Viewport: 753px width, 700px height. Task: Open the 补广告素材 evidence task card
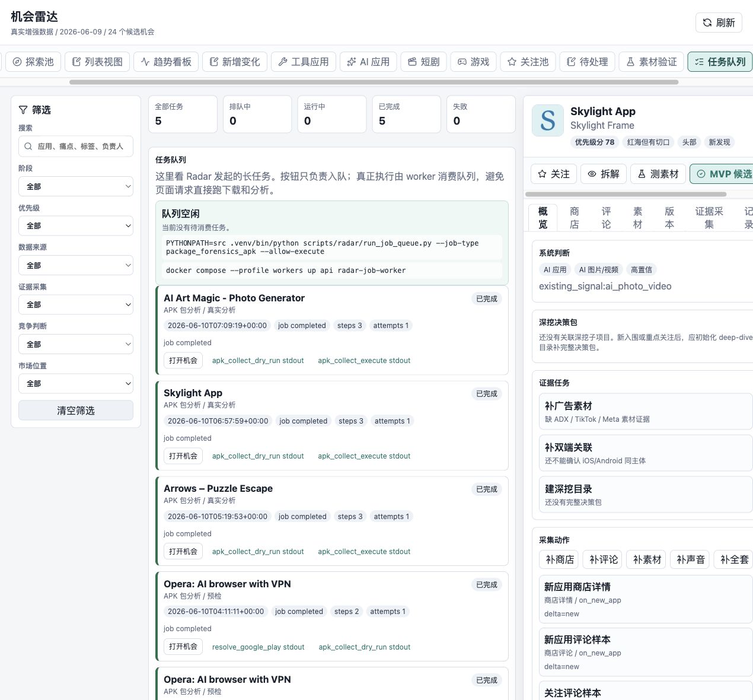click(646, 412)
